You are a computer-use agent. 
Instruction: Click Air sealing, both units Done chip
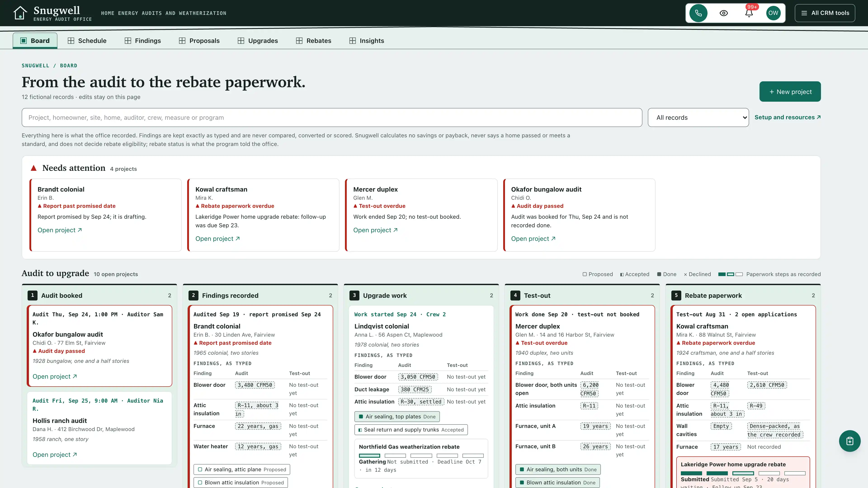point(558,469)
